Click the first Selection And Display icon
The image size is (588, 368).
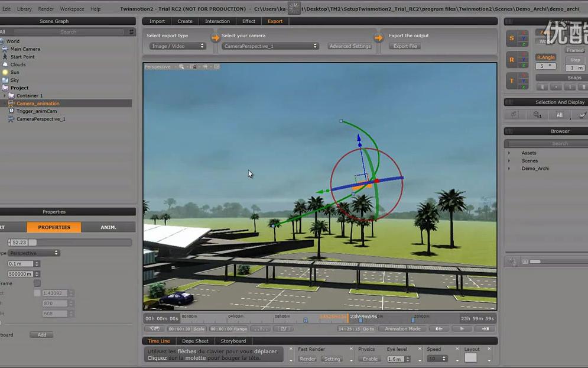point(514,115)
